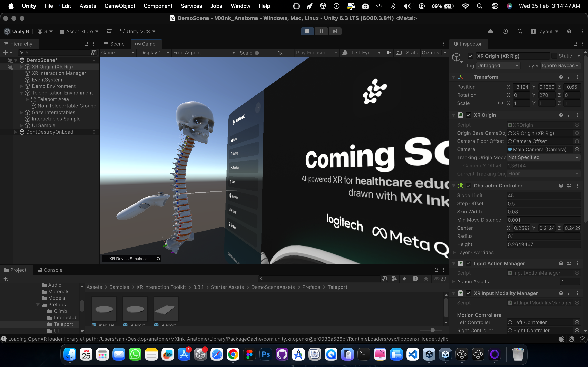
Task: Open the Undo History icon
Action: click(x=505, y=31)
